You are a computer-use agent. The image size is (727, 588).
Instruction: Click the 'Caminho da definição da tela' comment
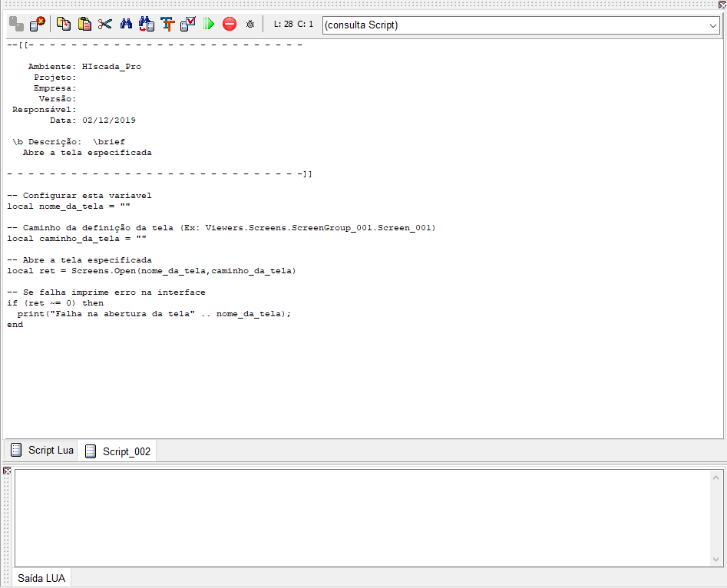point(221,228)
